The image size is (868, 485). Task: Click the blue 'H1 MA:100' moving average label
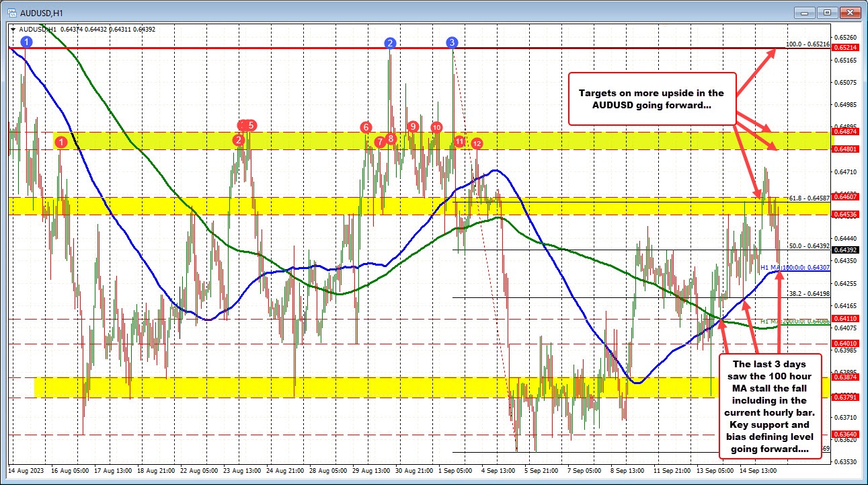[x=794, y=267]
